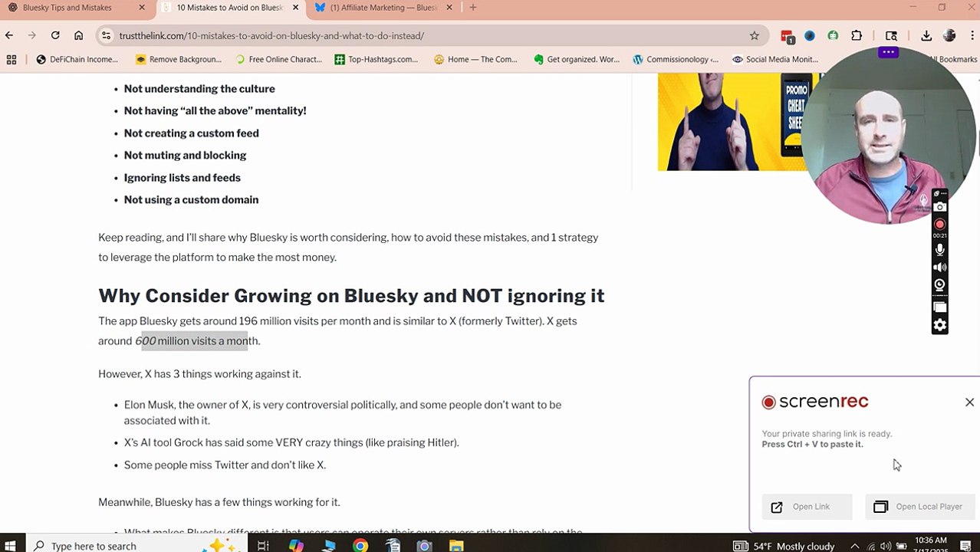Image resolution: width=980 pixels, height=552 pixels.
Task: Open Windows notification center
Action: tap(965, 546)
